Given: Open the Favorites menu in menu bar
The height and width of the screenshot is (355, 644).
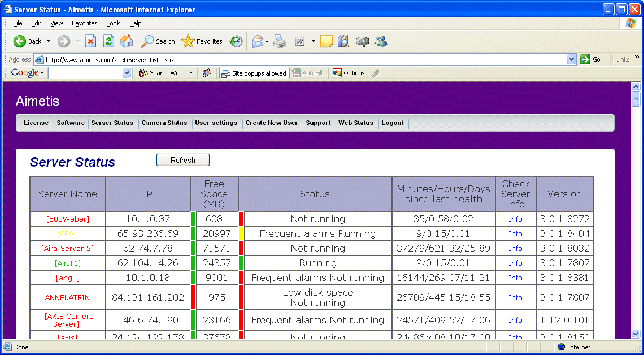Looking at the screenshot, I should pyautogui.click(x=84, y=23).
